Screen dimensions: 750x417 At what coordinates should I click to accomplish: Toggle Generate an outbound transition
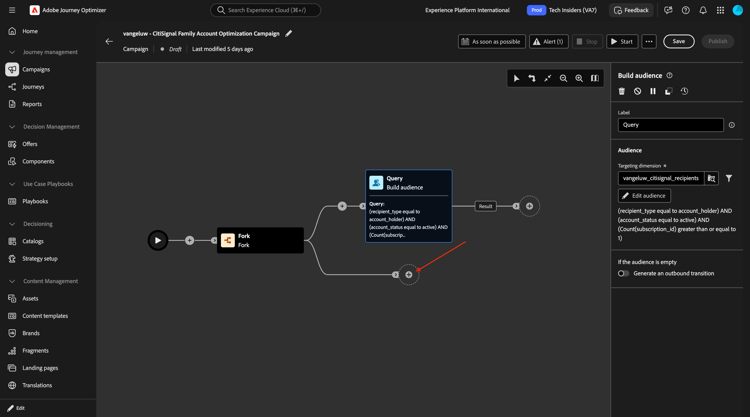click(623, 274)
